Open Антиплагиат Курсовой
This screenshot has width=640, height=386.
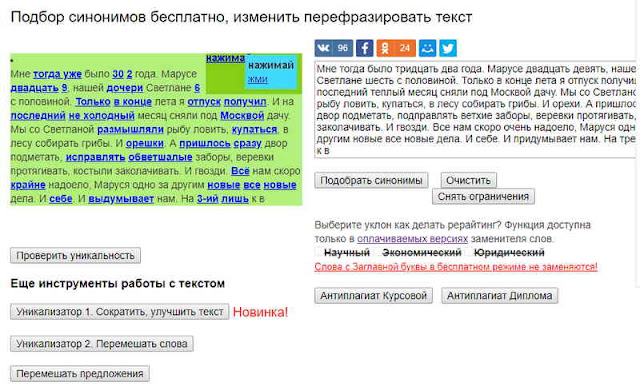tap(373, 295)
